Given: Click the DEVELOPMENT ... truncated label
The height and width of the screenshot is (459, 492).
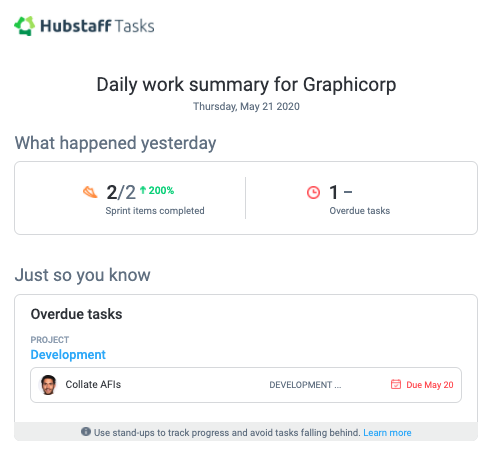Looking at the screenshot, I should 305,385.
